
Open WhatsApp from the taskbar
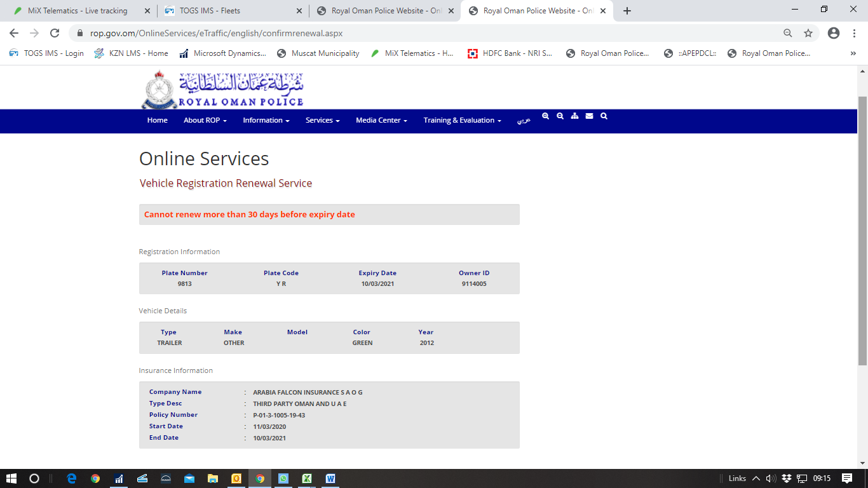(283, 478)
